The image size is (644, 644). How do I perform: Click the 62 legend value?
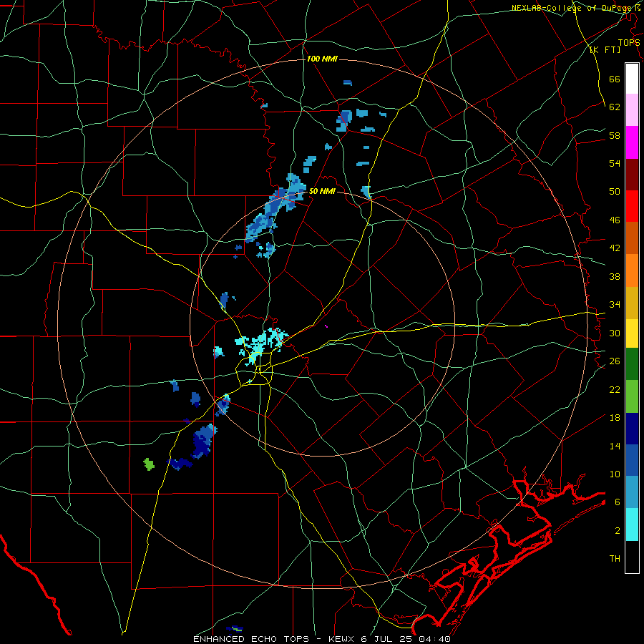tap(615, 107)
